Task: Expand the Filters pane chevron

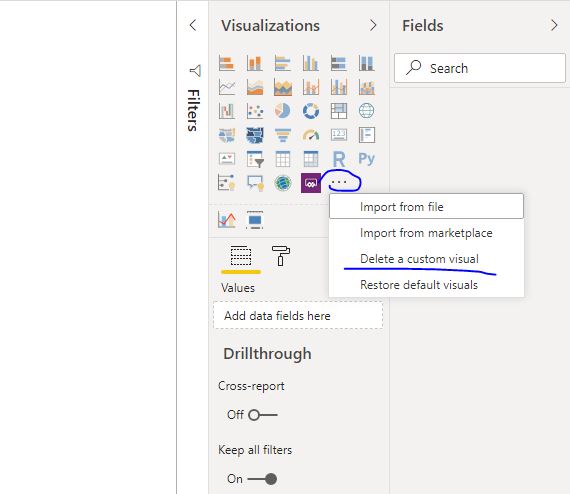Action: (x=193, y=25)
